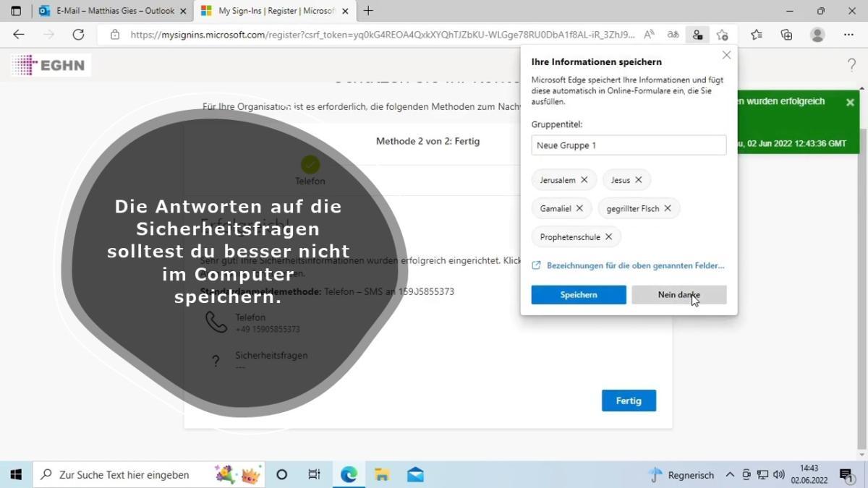Edit the Gruppentitel field
This screenshot has width=868, height=488.
tap(628, 145)
